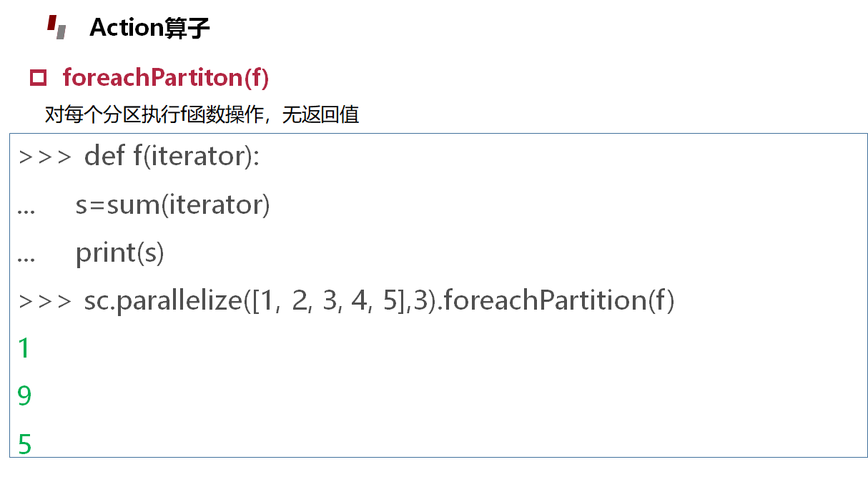The image size is (868, 477).
Task: Click the green output number 1
Action: tap(24, 348)
